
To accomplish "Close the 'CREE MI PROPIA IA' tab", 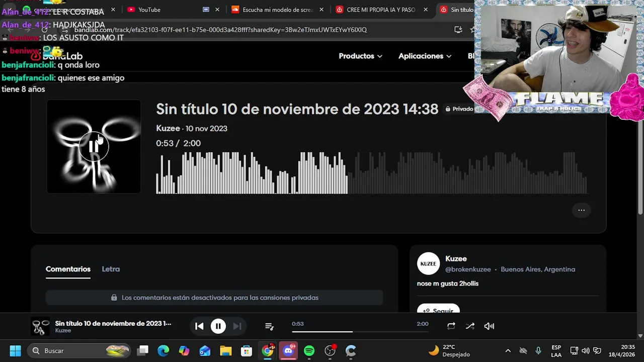I will (426, 10).
